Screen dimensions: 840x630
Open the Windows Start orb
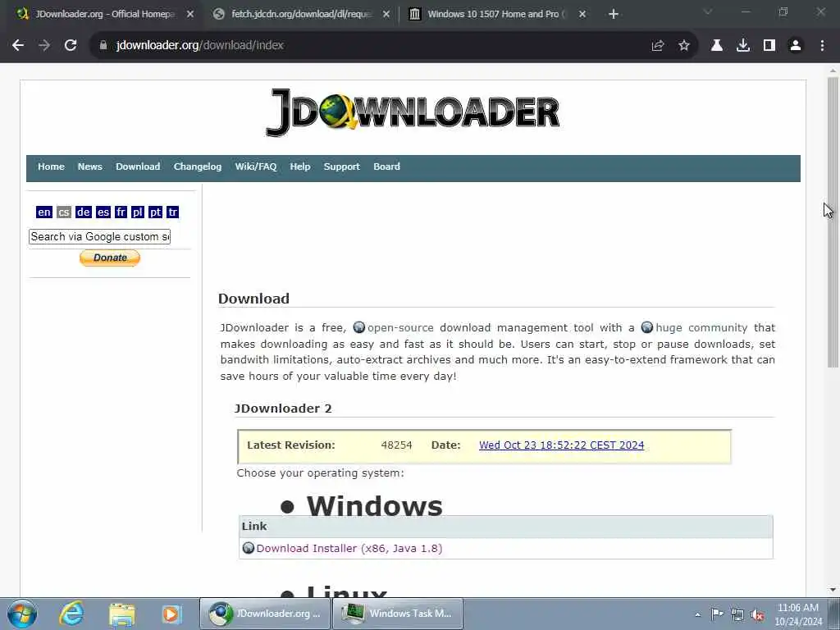tap(22, 614)
